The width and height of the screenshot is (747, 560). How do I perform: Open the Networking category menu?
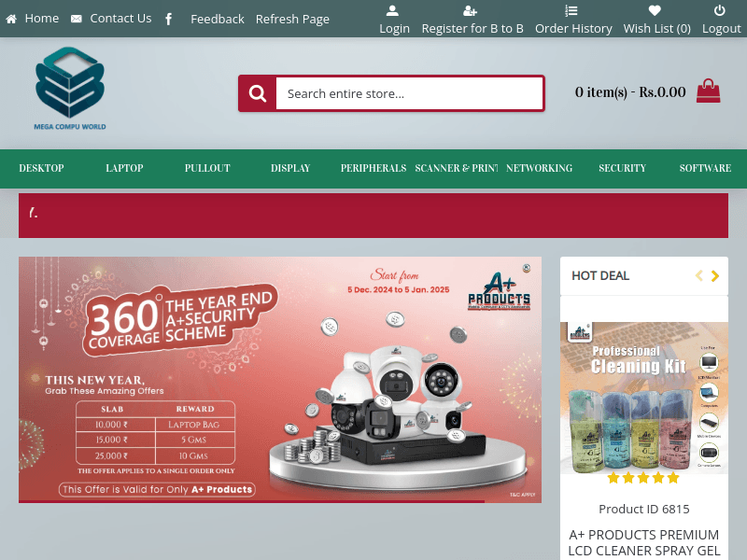pyautogui.click(x=539, y=168)
